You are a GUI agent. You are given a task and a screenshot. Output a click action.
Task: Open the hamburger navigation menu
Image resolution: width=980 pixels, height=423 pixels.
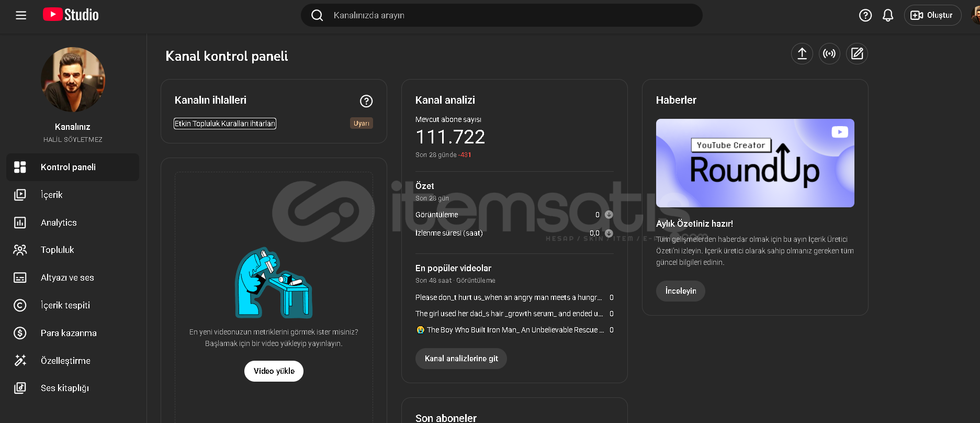[21, 15]
